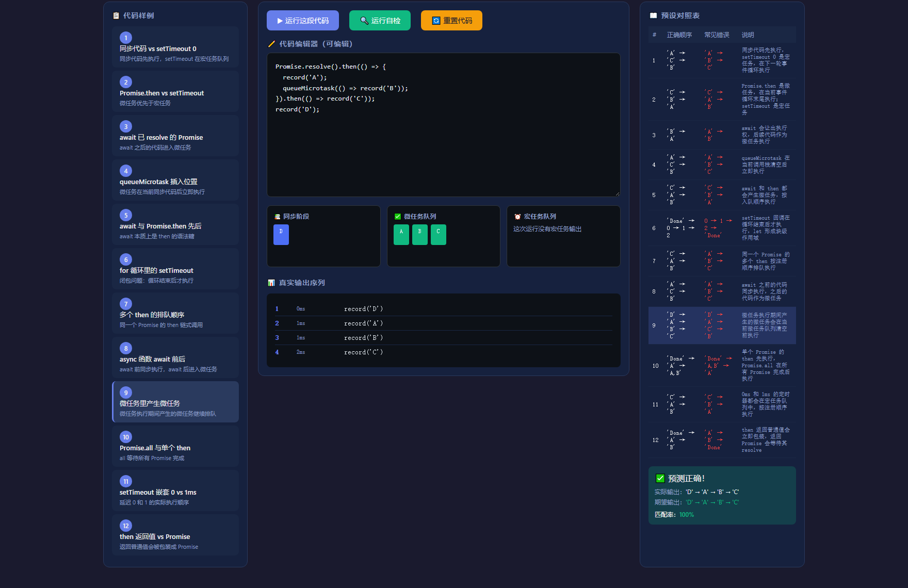The width and height of the screenshot is (908, 588).
Task: Click row 12 in the comparison table
Action: tap(722, 440)
